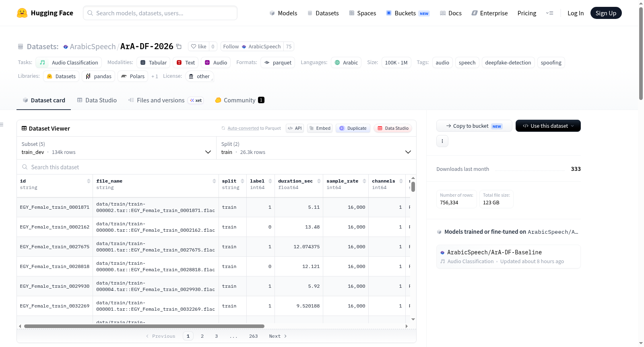Click sort icon on duration_sec column

[319, 181]
